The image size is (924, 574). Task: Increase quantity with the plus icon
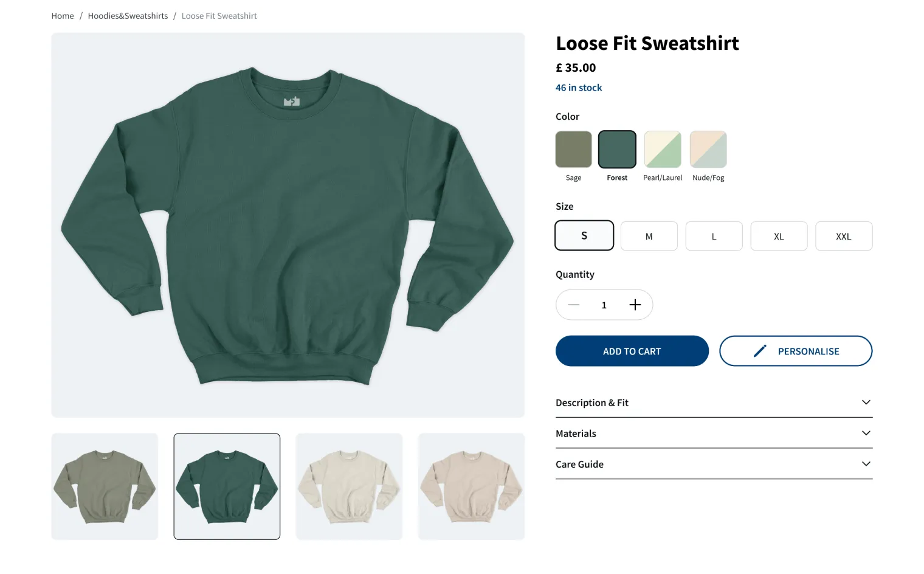635,305
